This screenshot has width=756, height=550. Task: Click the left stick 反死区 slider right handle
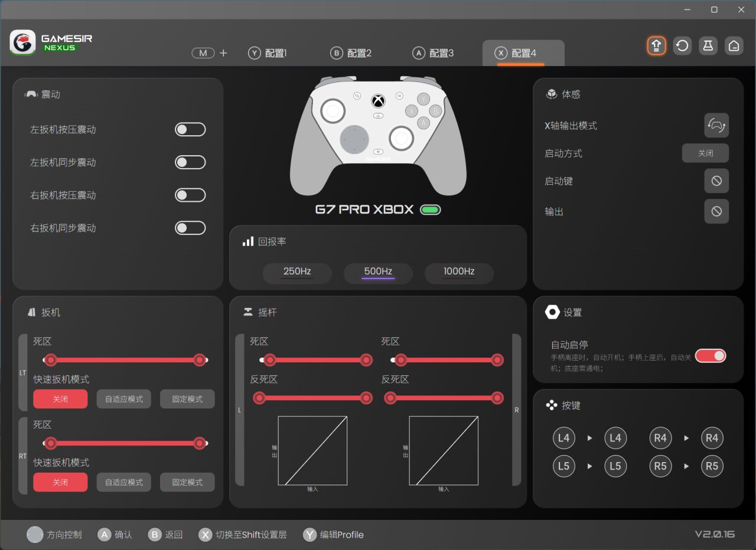point(366,398)
